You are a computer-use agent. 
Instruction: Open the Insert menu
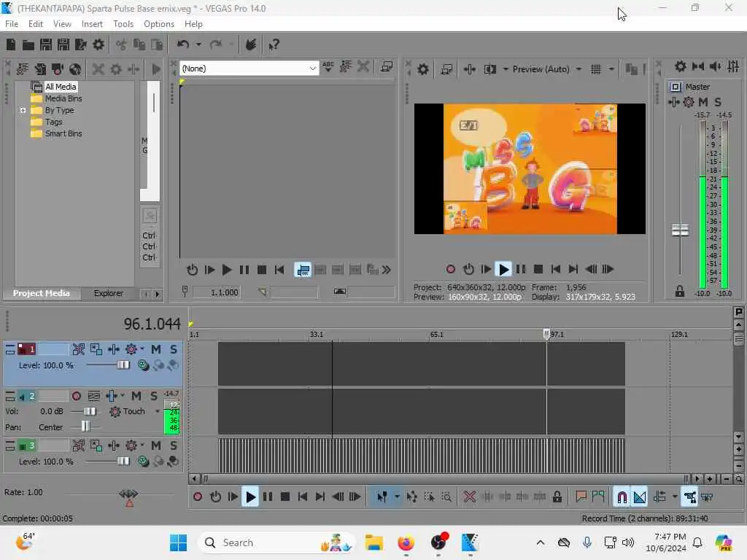tap(92, 24)
